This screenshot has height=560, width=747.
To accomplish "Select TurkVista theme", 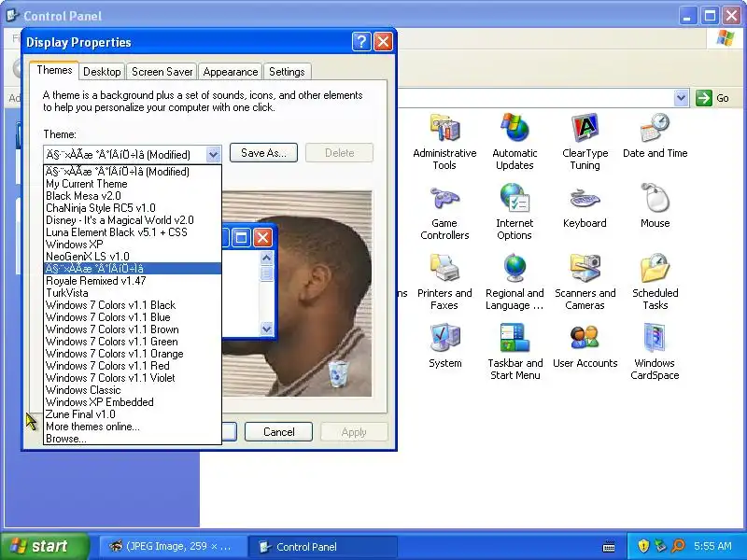I will [133, 293].
